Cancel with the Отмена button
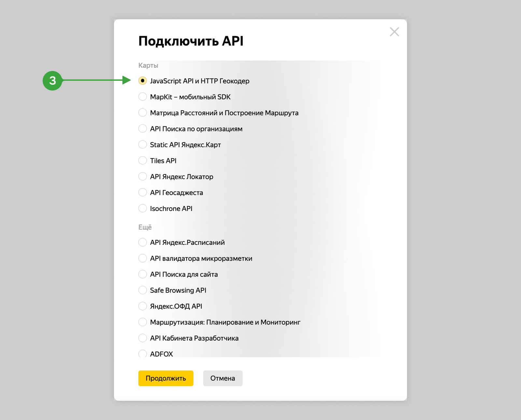Viewport: 521px width, 420px height. click(x=223, y=378)
